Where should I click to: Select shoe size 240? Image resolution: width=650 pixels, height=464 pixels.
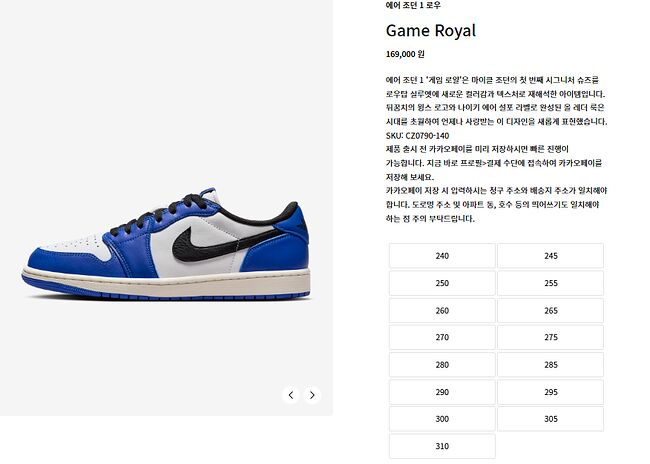442,256
